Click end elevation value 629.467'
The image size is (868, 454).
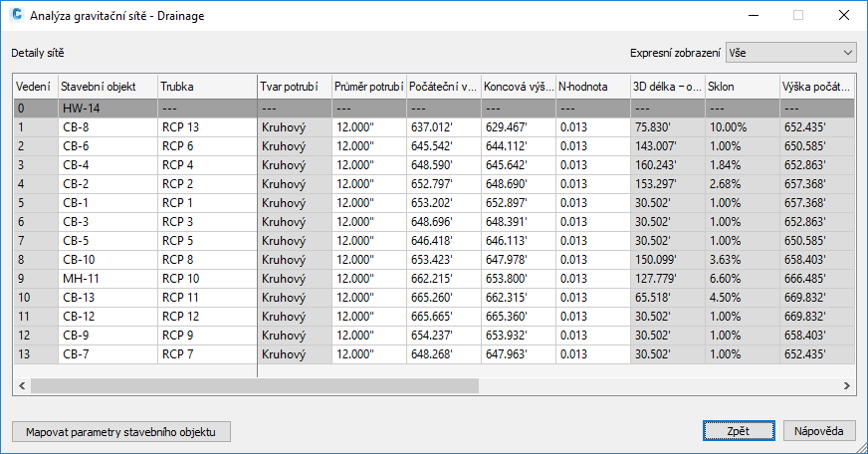[519, 127]
